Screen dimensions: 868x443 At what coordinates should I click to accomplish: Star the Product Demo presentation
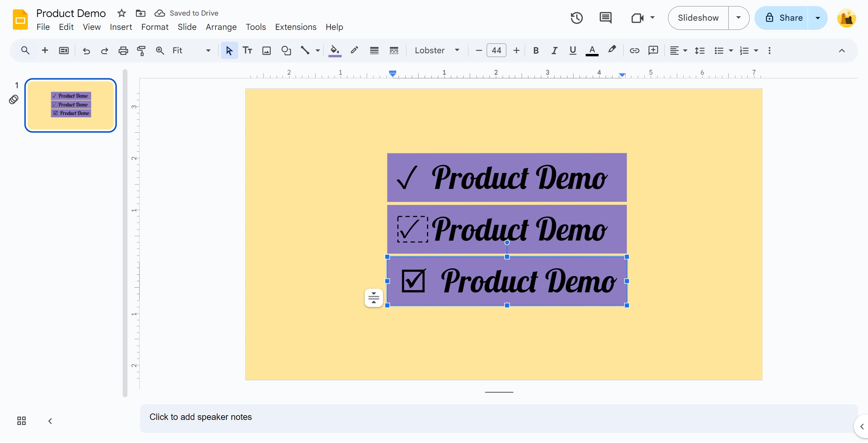click(121, 13)
